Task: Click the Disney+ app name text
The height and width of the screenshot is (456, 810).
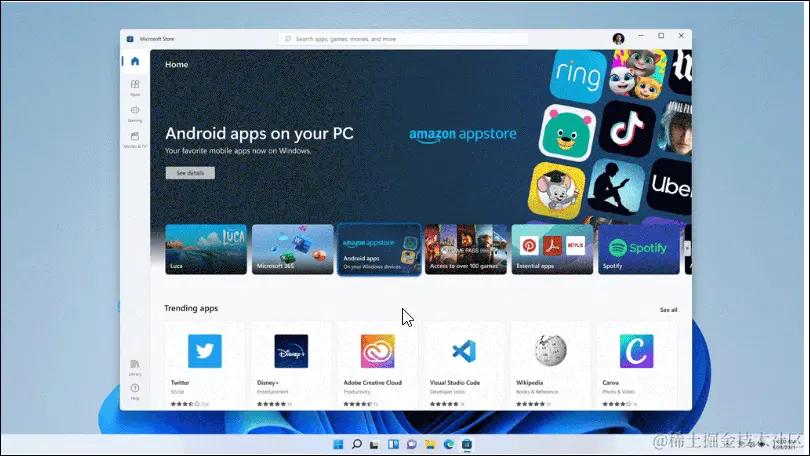Action: tap(268, 383)
